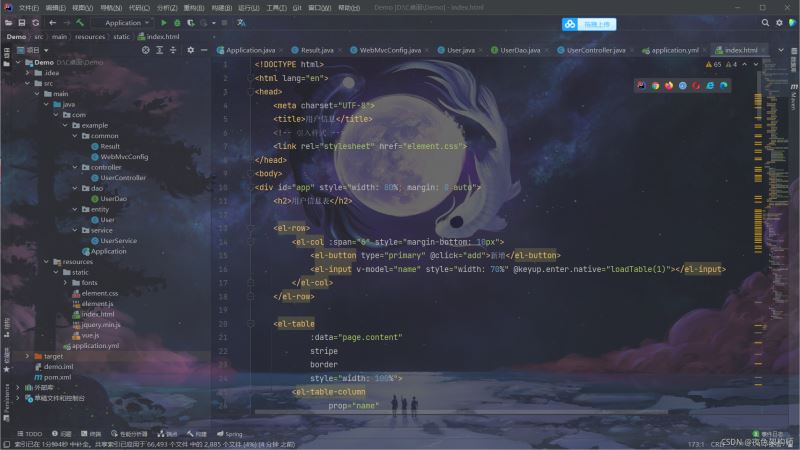Navigate back with the left arrow
The image size is (800, 450).
[53, 23]
